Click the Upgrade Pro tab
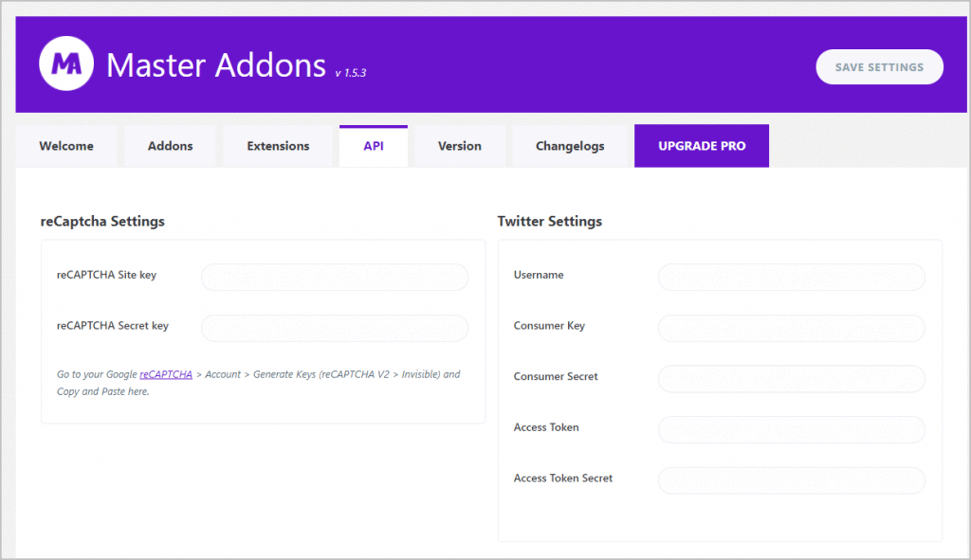The image size is (971, 560). pyautogui.click(x=702, y=146)
